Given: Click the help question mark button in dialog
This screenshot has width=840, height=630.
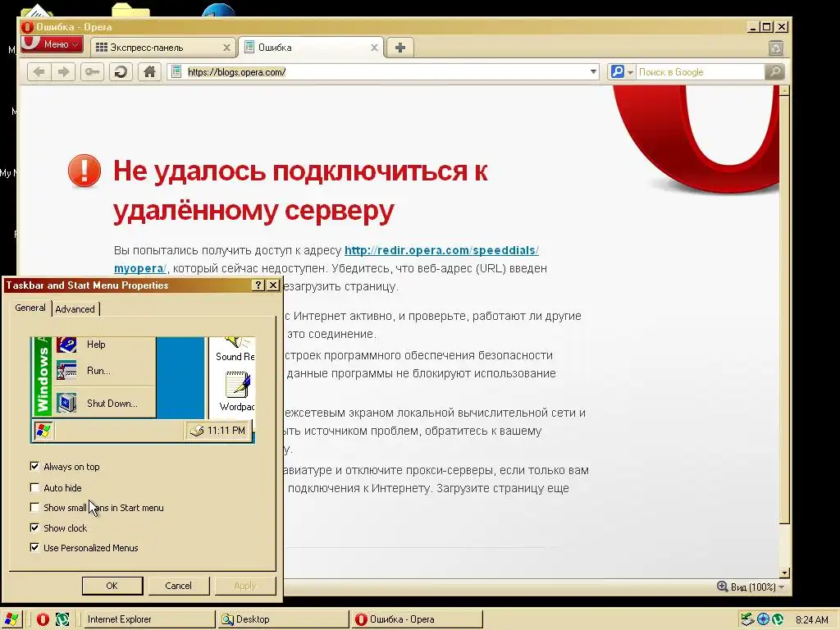Looking at the screenshot, I should 258,285.
